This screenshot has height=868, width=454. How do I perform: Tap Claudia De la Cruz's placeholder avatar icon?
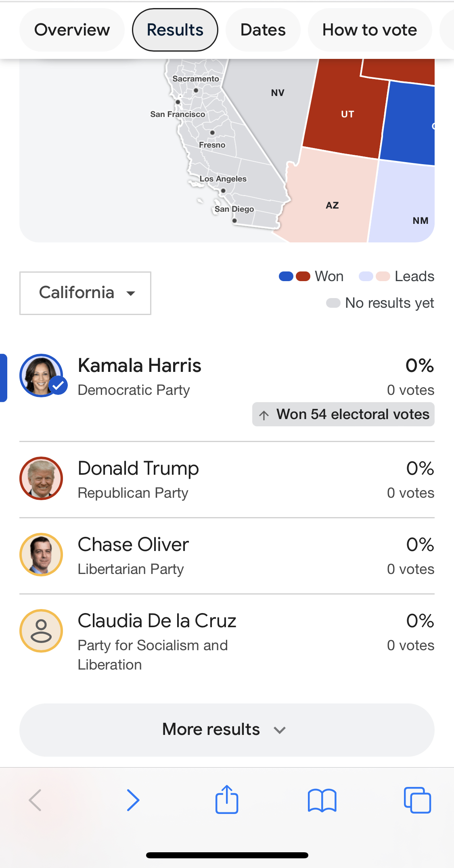(x=41, y=631)
